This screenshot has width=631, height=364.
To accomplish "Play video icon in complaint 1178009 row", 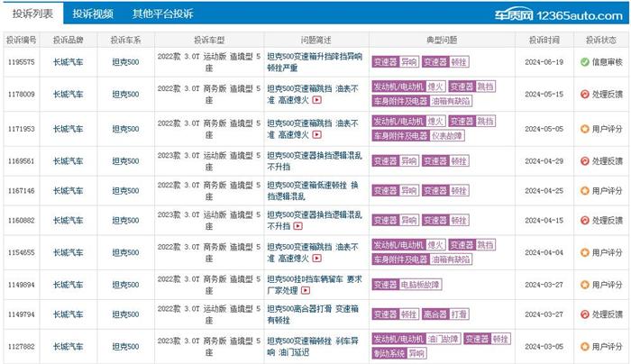I will [316, 100].
